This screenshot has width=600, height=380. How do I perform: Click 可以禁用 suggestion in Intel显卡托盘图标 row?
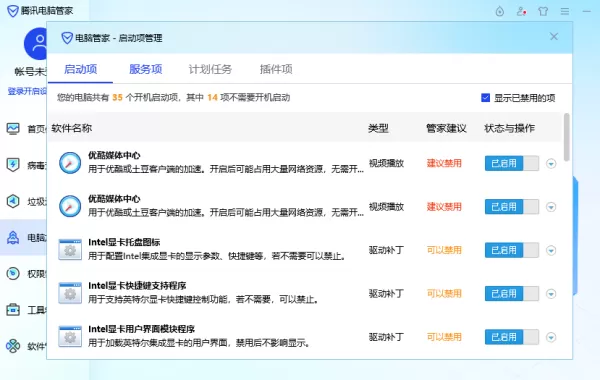coord(444,250)
